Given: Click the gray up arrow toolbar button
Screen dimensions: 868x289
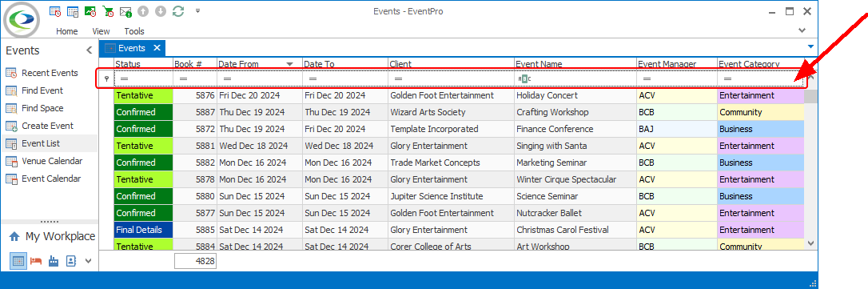Looking at the screenshot, I should point(143,11).
